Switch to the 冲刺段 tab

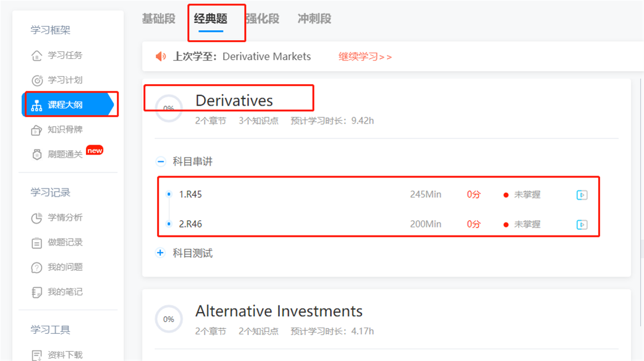[314, 19]
